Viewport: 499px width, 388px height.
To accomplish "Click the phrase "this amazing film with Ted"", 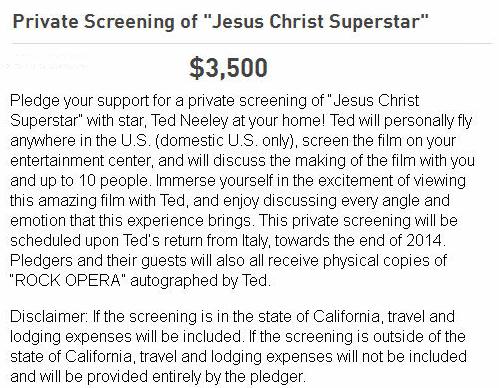I will [97, 201].
